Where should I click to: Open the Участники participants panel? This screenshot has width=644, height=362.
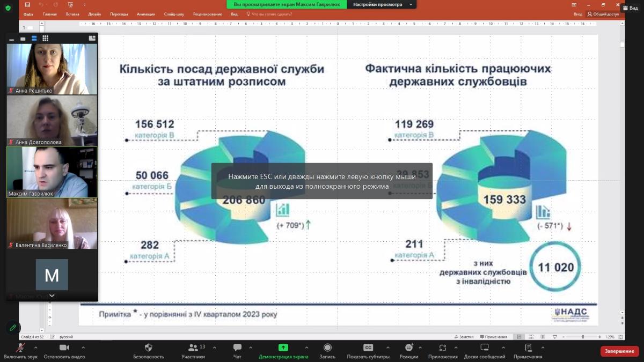[193, 351]
